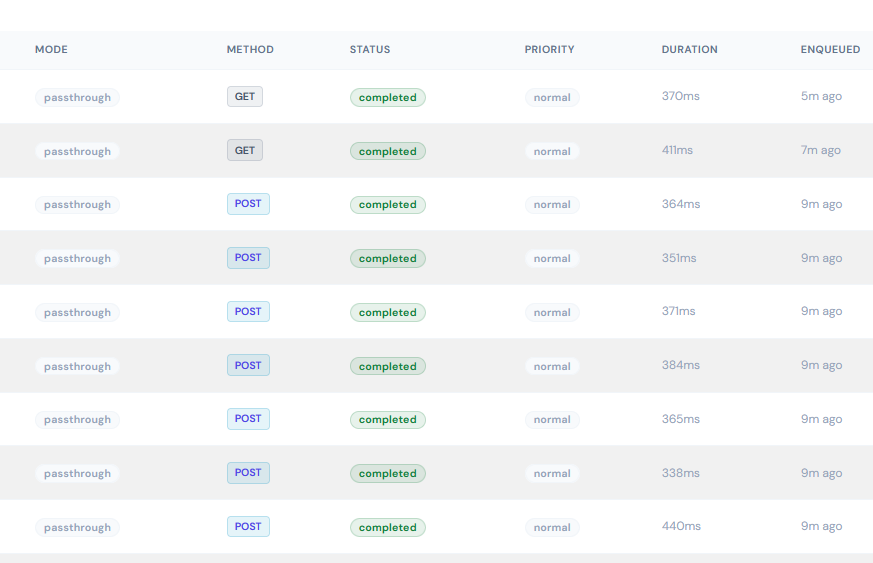Select the 365ms duration cell
The image size is (873, 563).
click(680, 419)
